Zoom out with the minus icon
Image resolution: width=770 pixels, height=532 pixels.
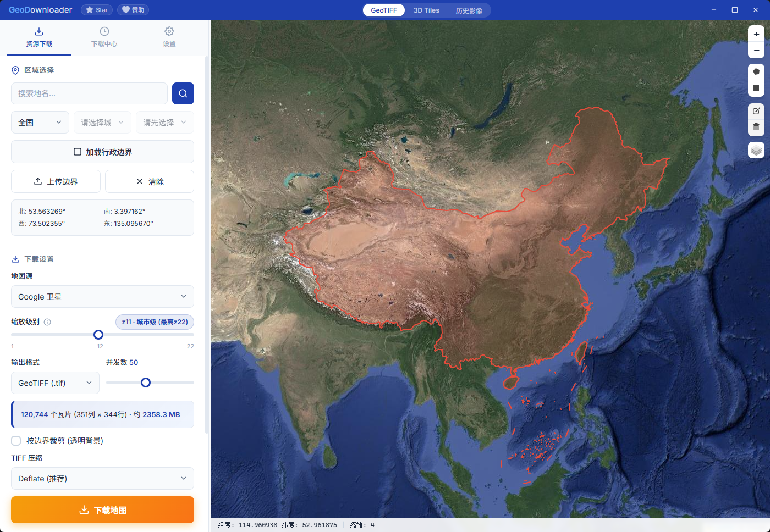(756, 50)
